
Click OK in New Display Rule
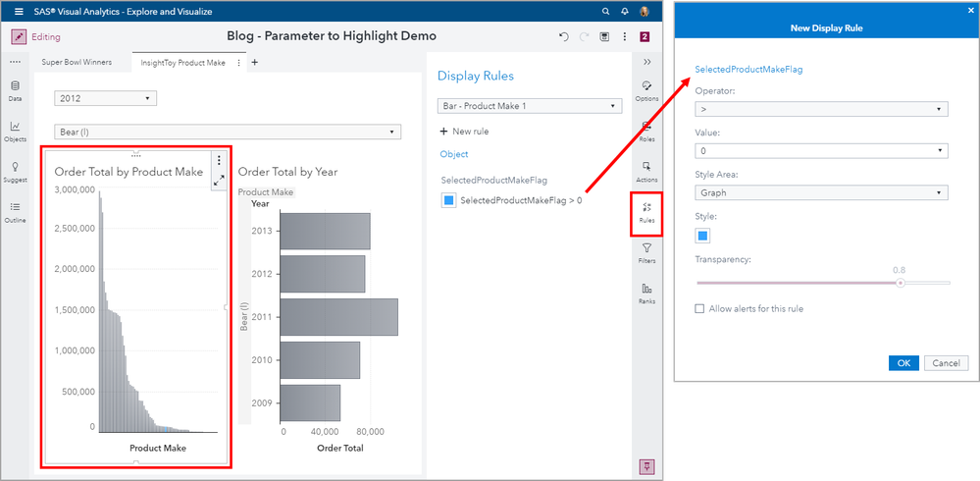point(903,363)
